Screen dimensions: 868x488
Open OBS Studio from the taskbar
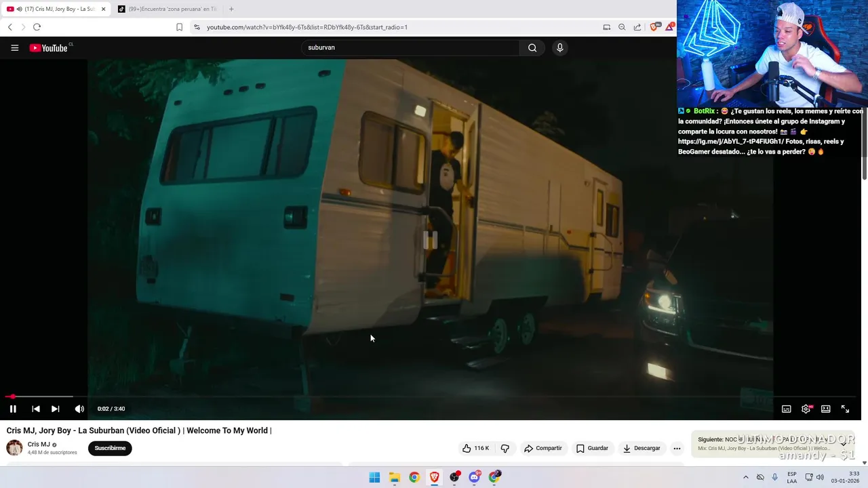[455, 477]
